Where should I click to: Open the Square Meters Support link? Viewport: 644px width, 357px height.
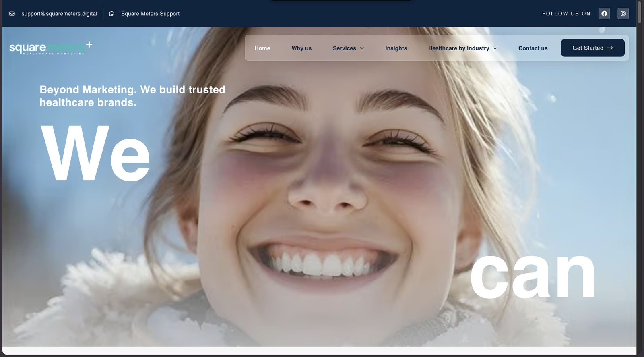click(150, 13)
